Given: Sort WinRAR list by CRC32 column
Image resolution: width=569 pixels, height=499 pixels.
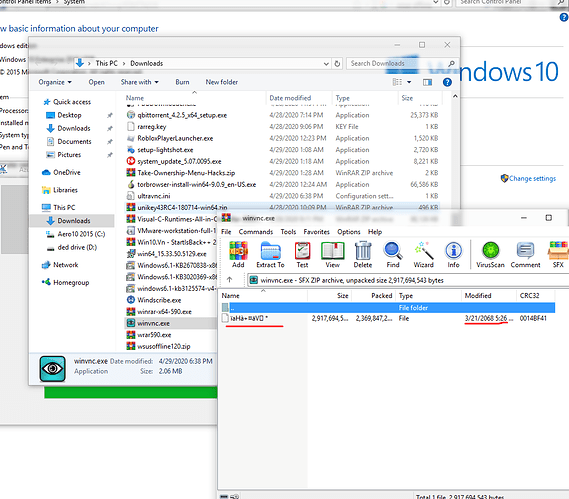Looking at the screenshot, I should (535, 296).
